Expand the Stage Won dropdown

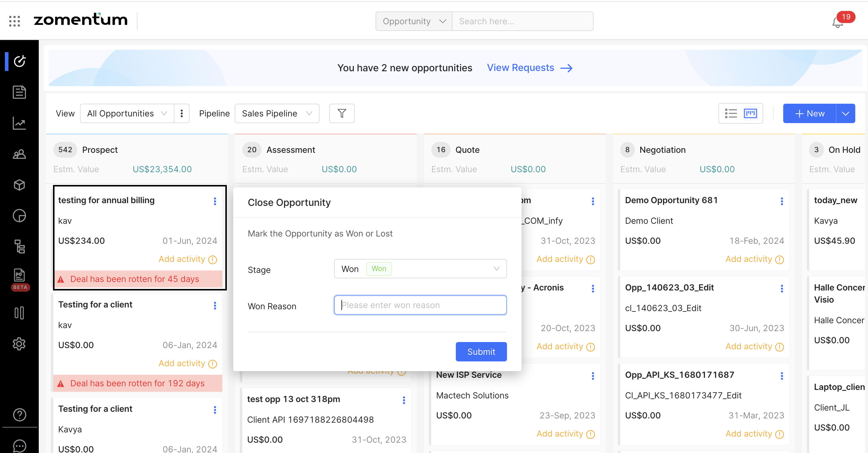click(x=420, y=268)
